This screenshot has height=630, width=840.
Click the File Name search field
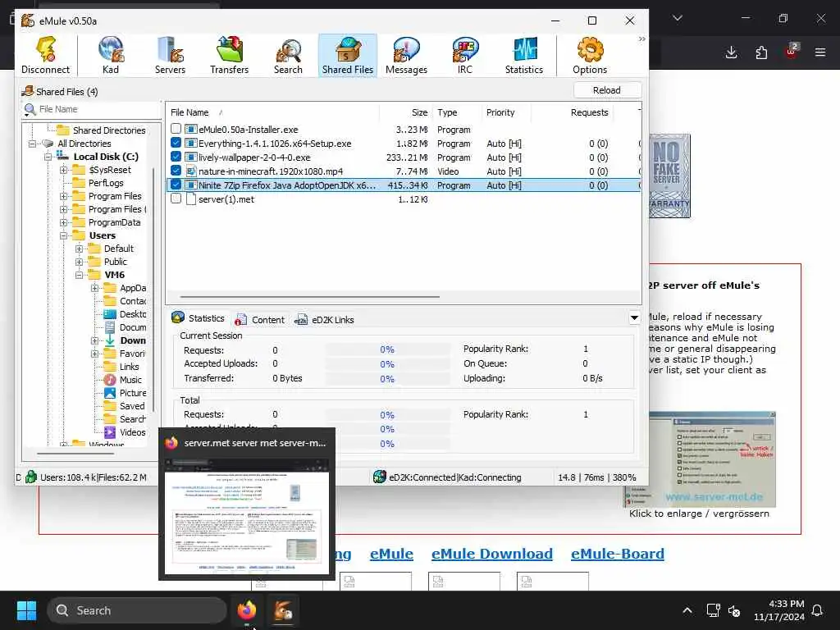pos(97,109)
